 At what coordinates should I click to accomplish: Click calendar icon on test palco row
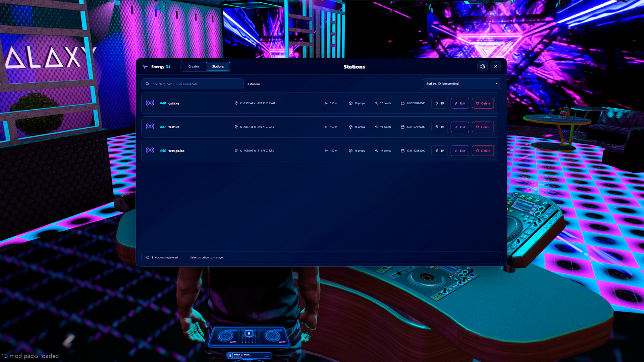[402, 151]
